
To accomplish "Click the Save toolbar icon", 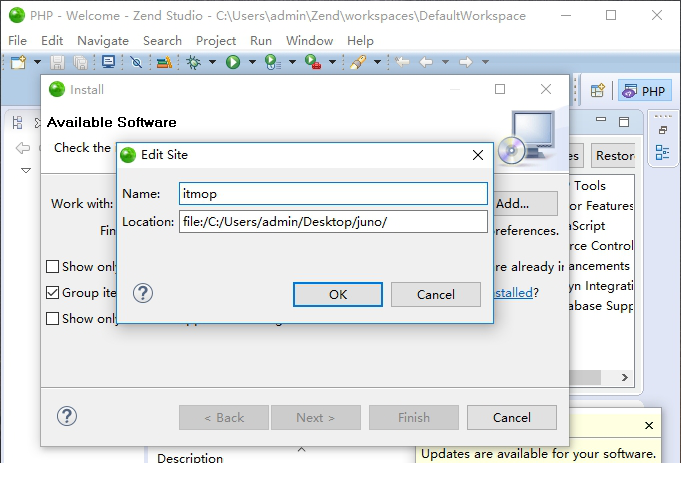I will 57,62.
